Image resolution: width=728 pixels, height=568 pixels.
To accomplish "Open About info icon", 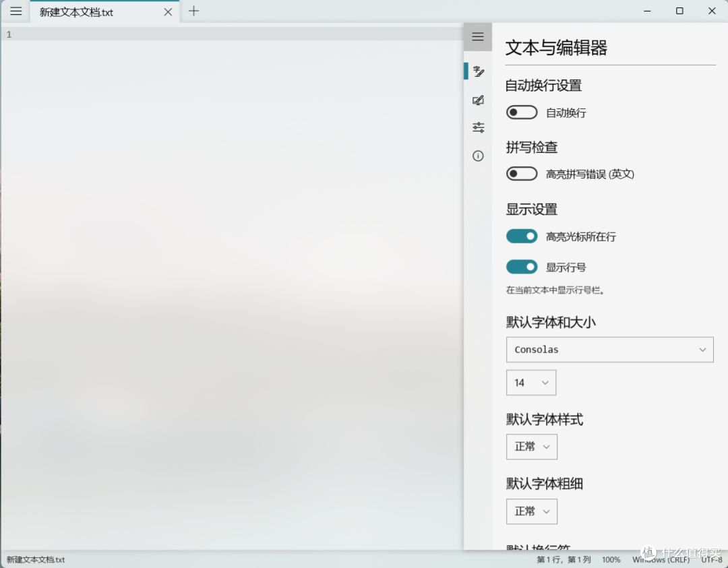I will [478, 156].
